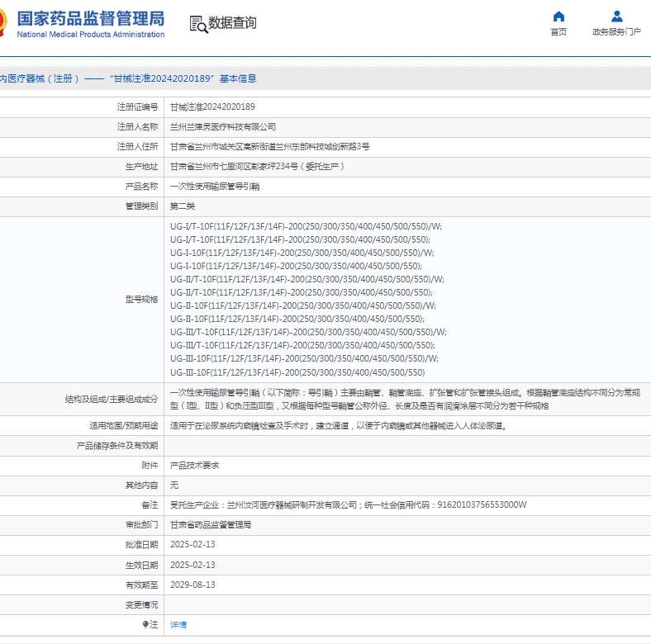Click expiry date 2029-08-13
Viewport: 651px width, 644px height.
192,585
